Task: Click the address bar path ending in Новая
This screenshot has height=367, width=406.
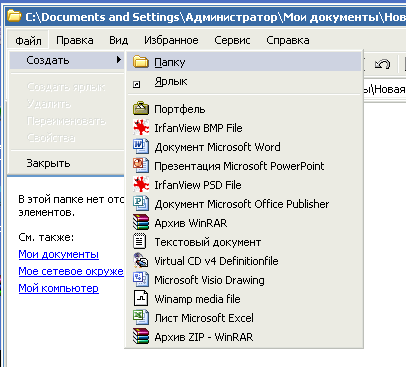Action: click(384, 89)
